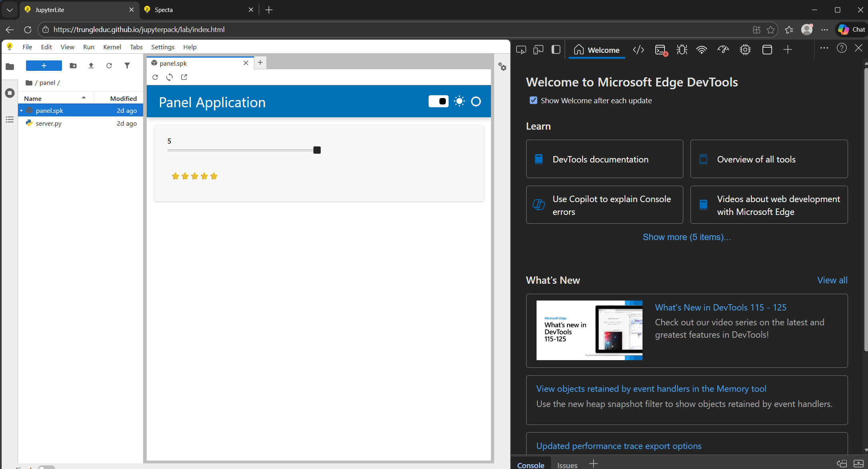The width and height of the screenshot is (868, 469).
Task: Click the new folder icon
Action: pyautogui.click(x=73, y=66)
